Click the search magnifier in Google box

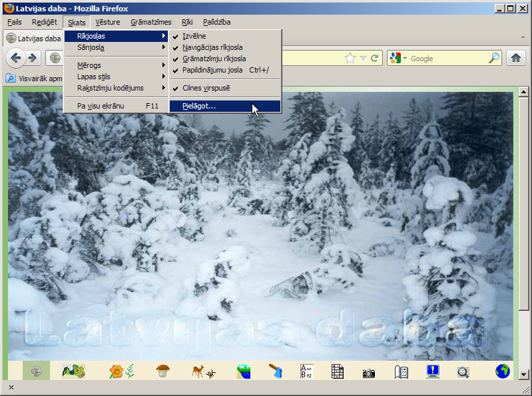(x=494, y=58)
